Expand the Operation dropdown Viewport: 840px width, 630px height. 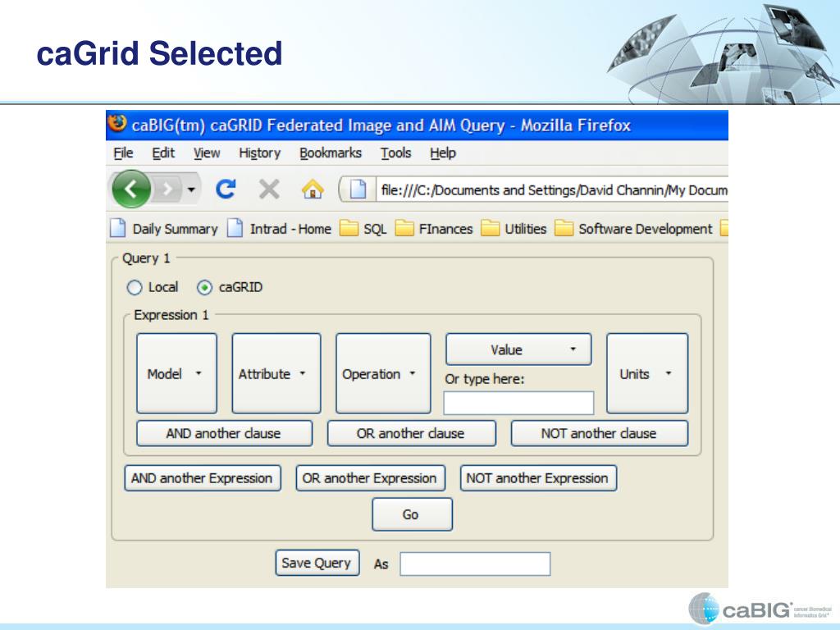pyautogui.click(x=383, y=373)
